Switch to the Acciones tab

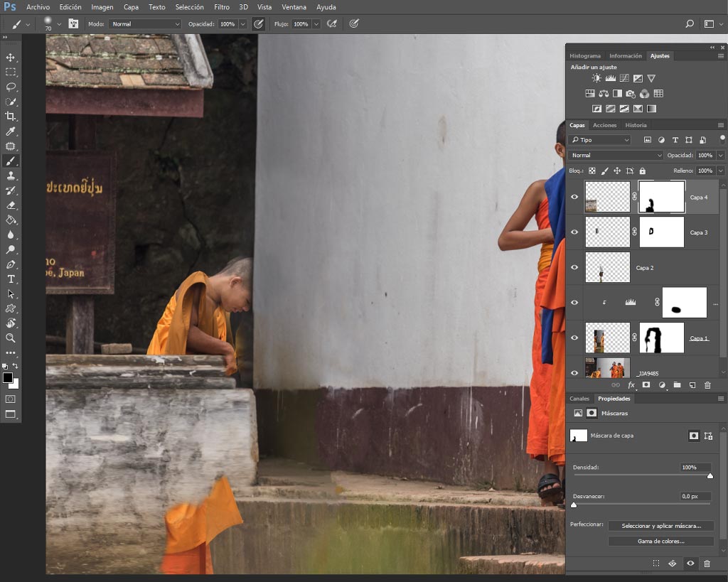(604, 125)
